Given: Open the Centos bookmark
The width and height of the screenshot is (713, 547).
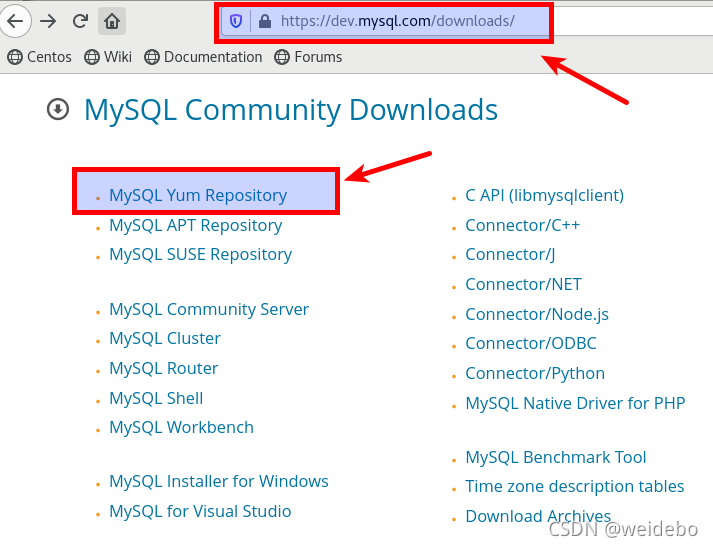Looking at the screenshot, I should point(40,57).
